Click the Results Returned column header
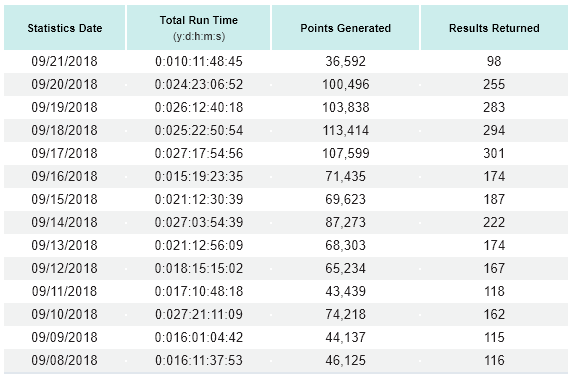The height and width of the screenshot is (377, 573). coord(494,28)
